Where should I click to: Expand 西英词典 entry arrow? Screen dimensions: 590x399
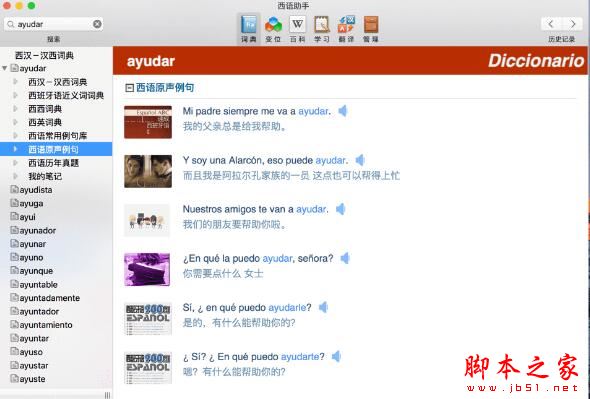click(15, 122)
